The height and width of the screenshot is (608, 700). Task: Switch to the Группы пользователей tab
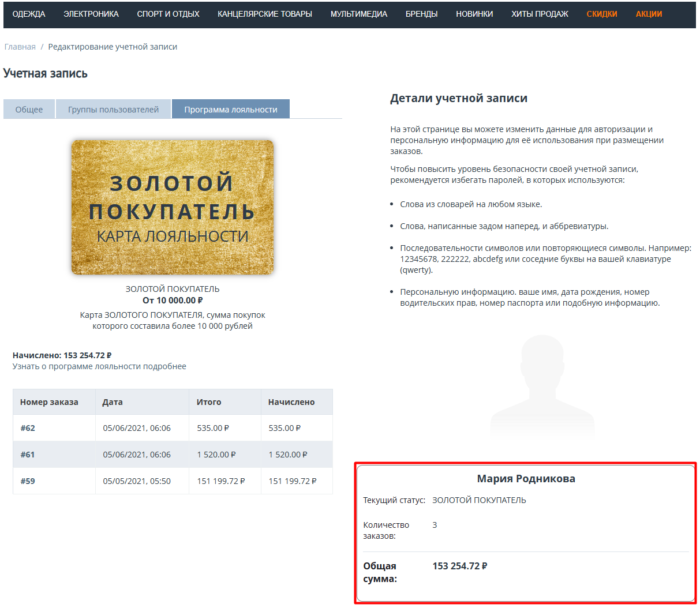tap(113, 109)
